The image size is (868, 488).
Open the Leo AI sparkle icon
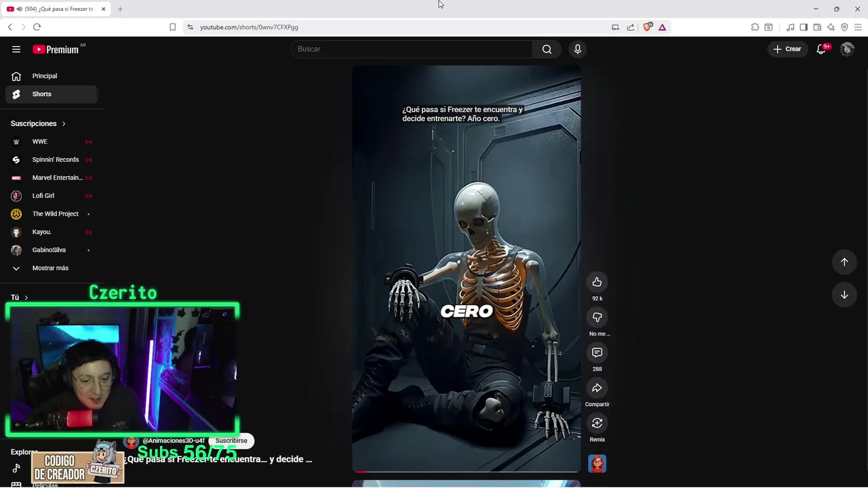click(831, 27)
